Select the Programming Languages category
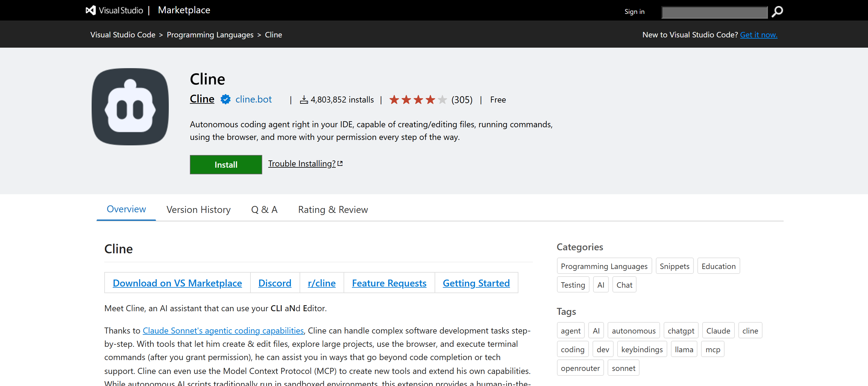The height and width of the screenshot is (386, 868). (604, 266)
